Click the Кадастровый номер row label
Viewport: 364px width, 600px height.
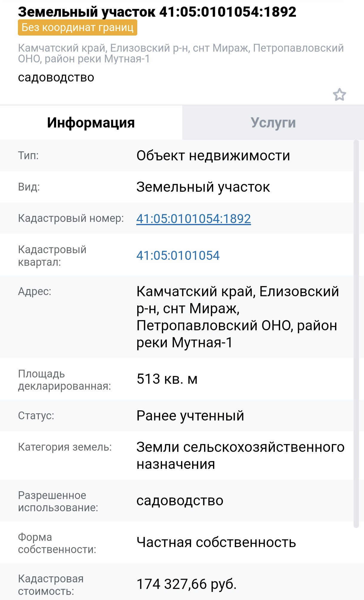pos(71,218)
